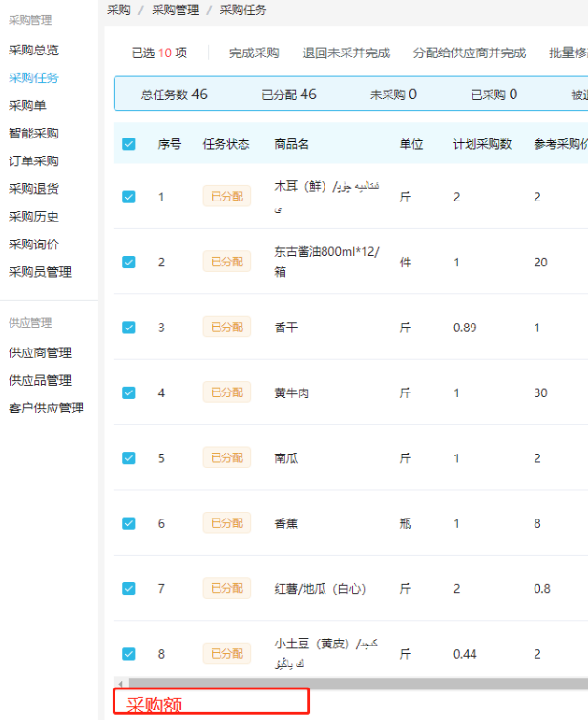Open 订单采购 sidebar item

(x=33, y=161)
